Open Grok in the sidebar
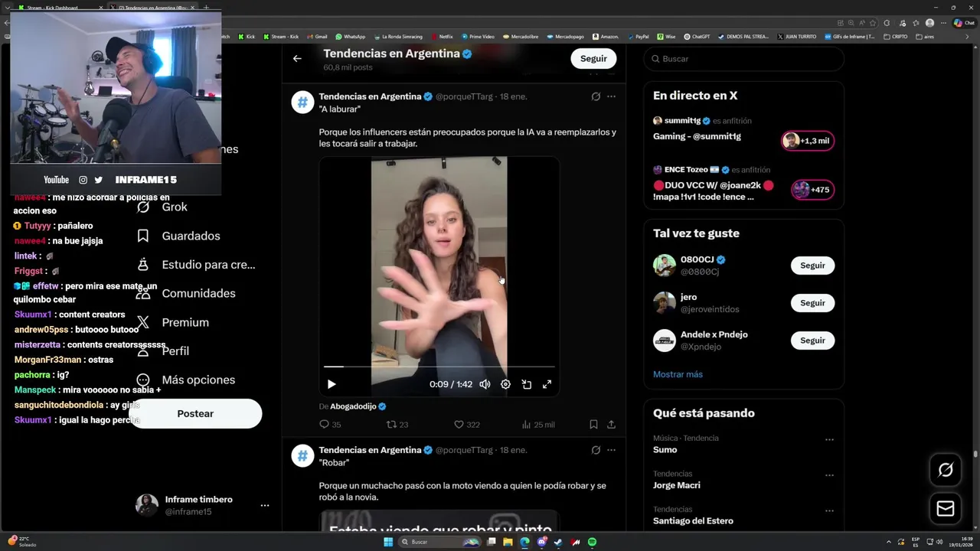The image size is (980, 551). pyautogui.click(x=162, y=207)
